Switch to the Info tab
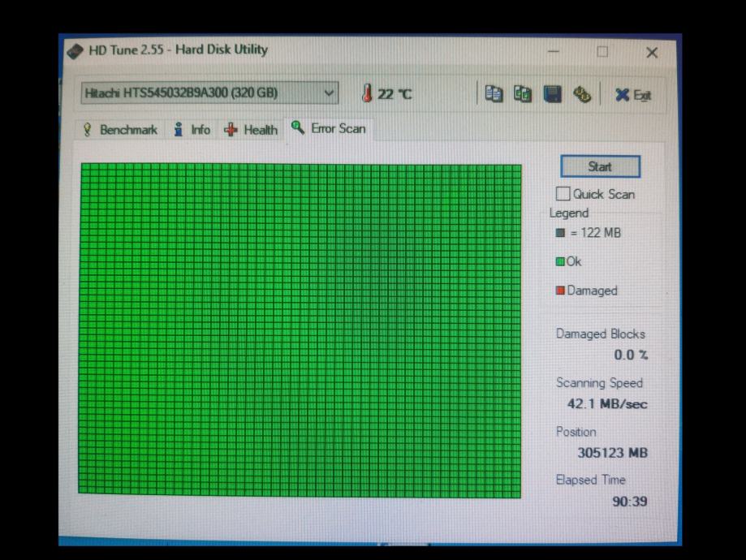746x560 pixels. click(192, 129)
